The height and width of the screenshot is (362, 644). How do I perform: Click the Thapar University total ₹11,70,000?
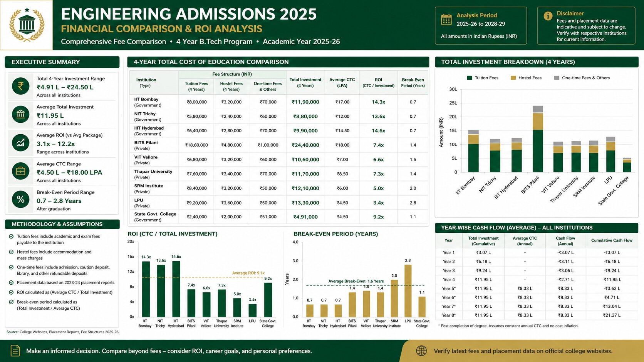[x=305, y=174]
